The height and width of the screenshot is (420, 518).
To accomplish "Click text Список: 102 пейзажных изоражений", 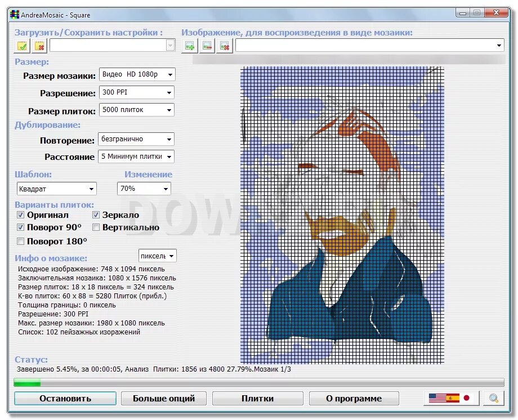I will pyautogui.click(x=79, y=332).
